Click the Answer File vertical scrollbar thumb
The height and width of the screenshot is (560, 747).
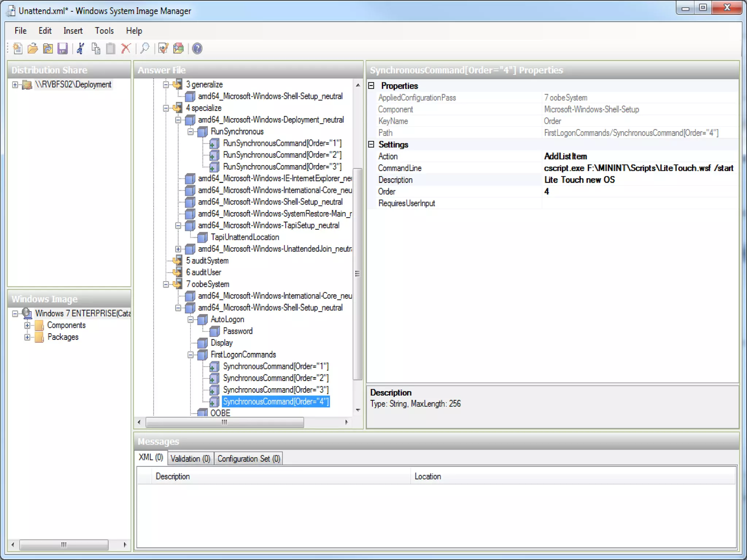click(357, 273)
